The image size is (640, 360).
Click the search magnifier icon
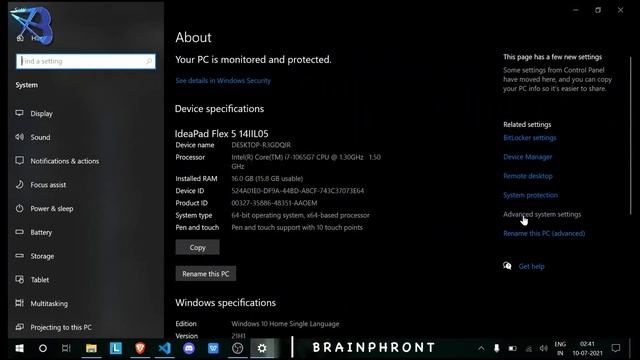click(149, 61)
